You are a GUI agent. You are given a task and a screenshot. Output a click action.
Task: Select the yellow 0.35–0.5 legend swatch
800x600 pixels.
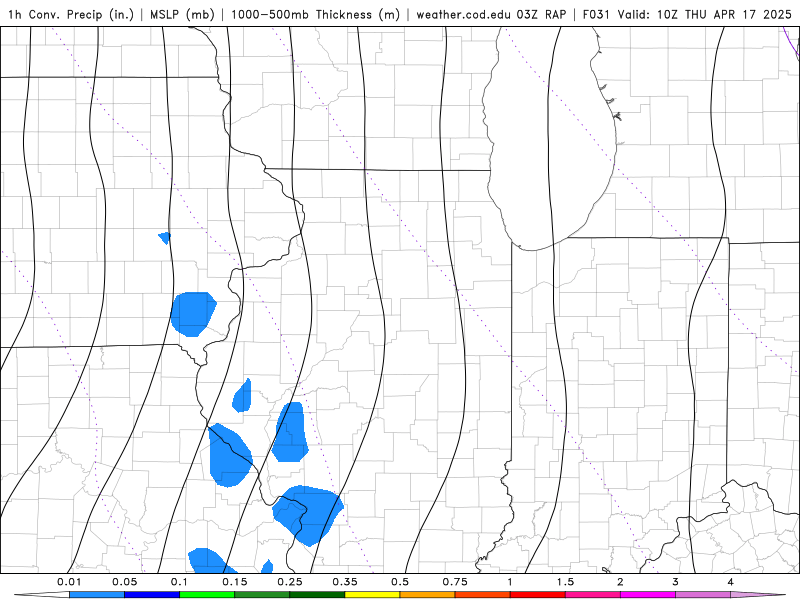point(372,595)
